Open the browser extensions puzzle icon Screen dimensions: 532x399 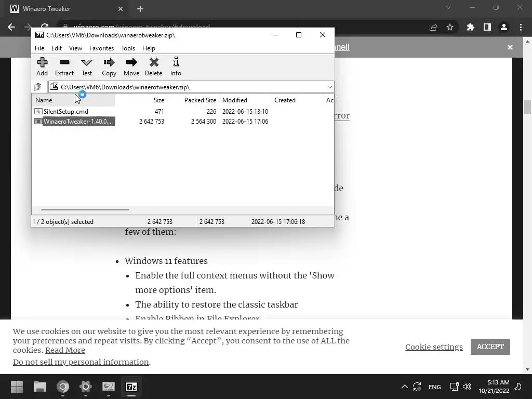point(471,27)
